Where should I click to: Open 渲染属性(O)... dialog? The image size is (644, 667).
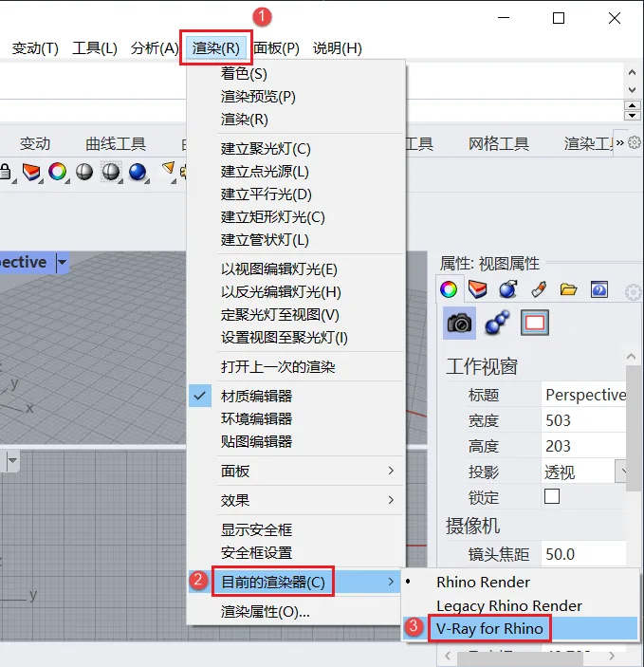296,612
